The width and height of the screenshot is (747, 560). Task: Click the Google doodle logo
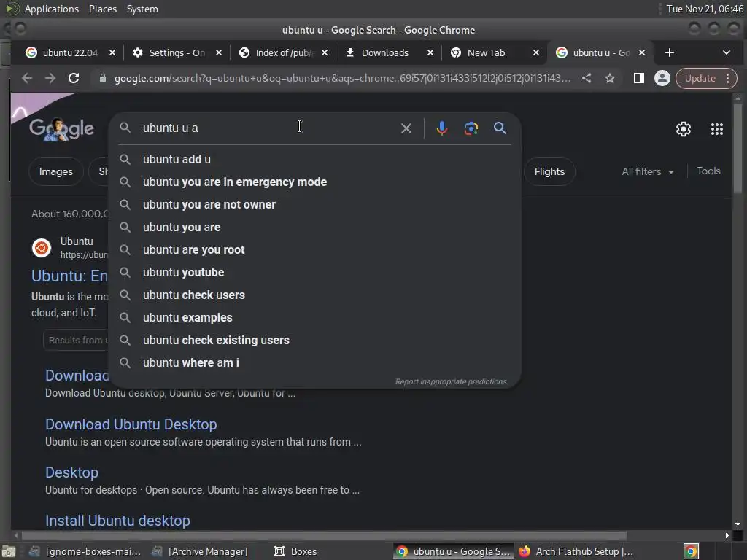[61, 129]
